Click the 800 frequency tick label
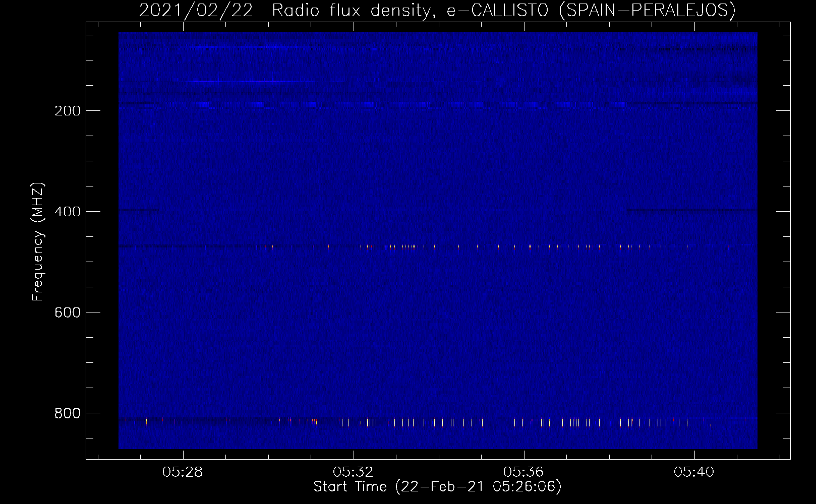Screen dimensions: 816x504 [67, 413]
